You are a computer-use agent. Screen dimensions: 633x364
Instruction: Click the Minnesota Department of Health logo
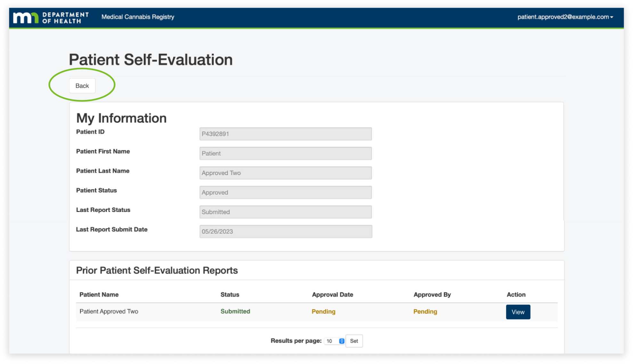point(51,18)
